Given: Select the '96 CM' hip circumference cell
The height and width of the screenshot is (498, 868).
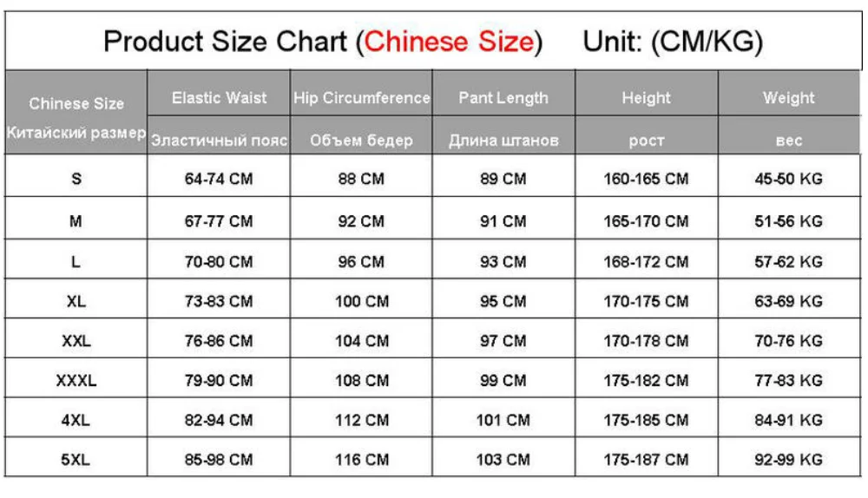Looking at the screenshot, I should click(x=361, y=261).
